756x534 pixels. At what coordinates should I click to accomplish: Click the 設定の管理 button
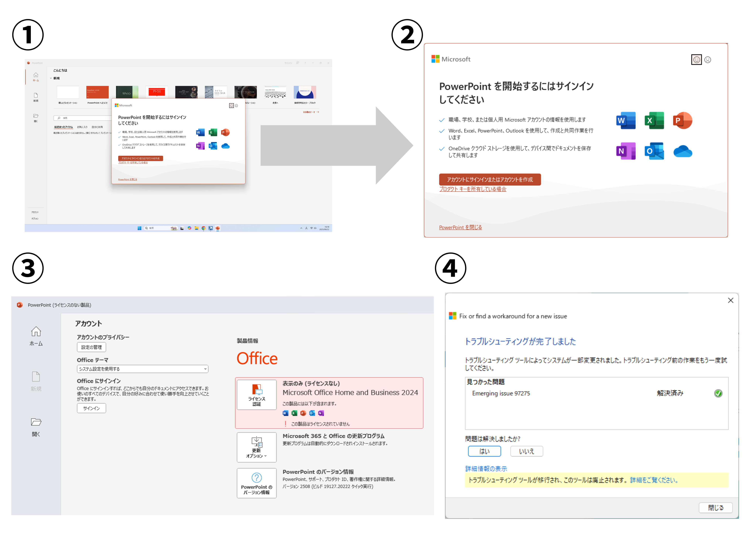pyautogui.click(x=91, y=347)
